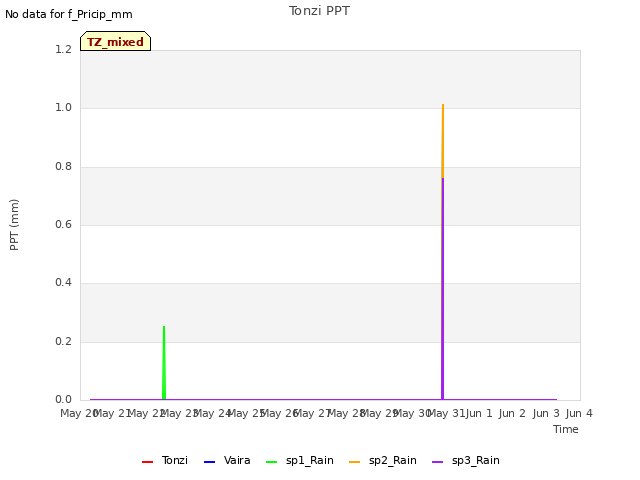Screen dimensions: 640x480
Task: Click the 1.0 y-axis tick label
Action: 63,107
